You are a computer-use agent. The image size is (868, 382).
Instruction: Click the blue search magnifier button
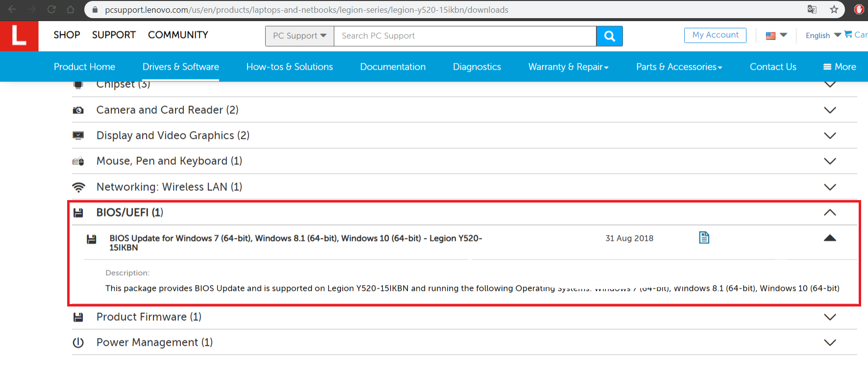click(609, 36)
